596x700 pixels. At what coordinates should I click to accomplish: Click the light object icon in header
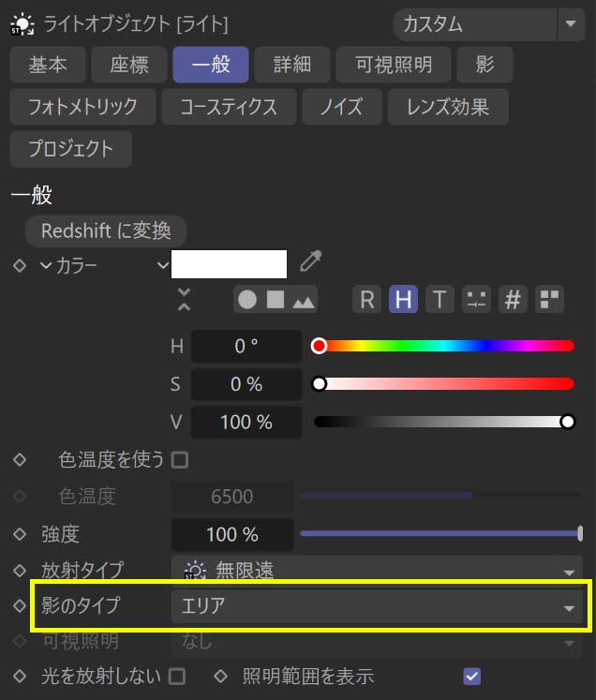point(22,24)
